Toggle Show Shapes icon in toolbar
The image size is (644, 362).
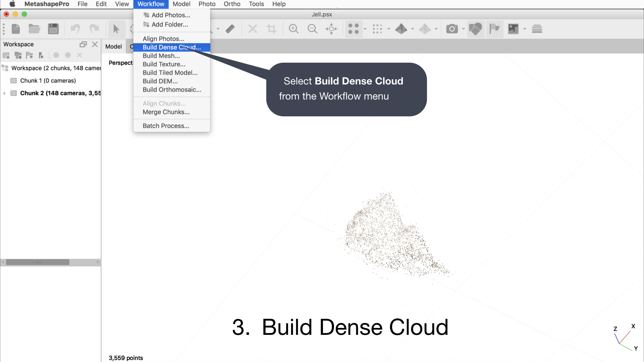tap(475, 29)
